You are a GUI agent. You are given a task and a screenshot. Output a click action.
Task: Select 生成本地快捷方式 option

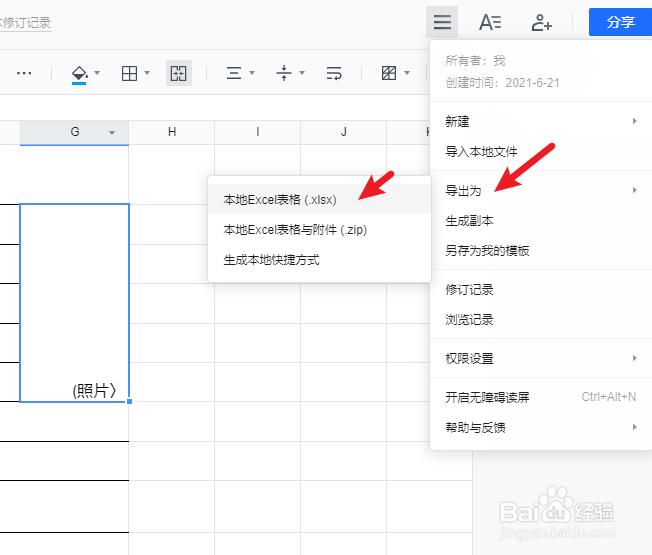click(x=319, y=260)
